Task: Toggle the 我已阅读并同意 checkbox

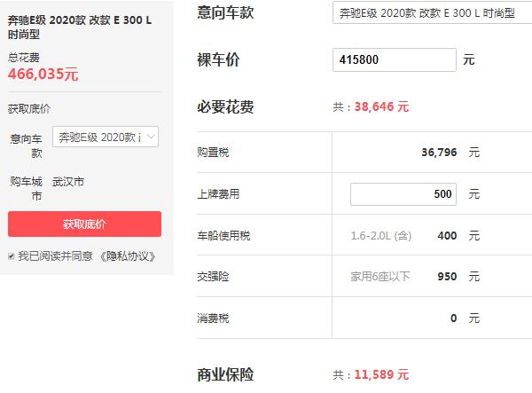Action: tap(12, 255)
